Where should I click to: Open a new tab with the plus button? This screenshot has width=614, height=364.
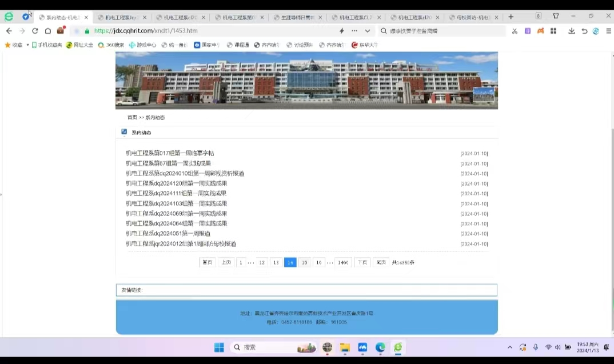coord(511,17)
